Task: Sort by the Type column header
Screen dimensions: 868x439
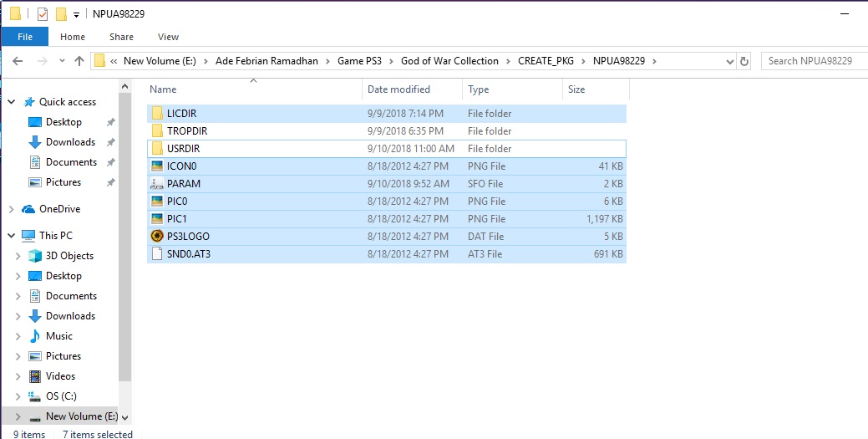Action: coord(513,89)
